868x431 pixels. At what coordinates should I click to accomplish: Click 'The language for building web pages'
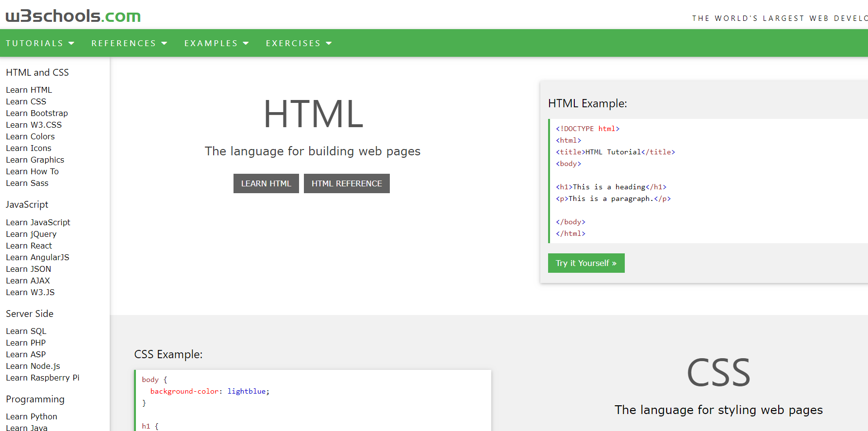313,151
